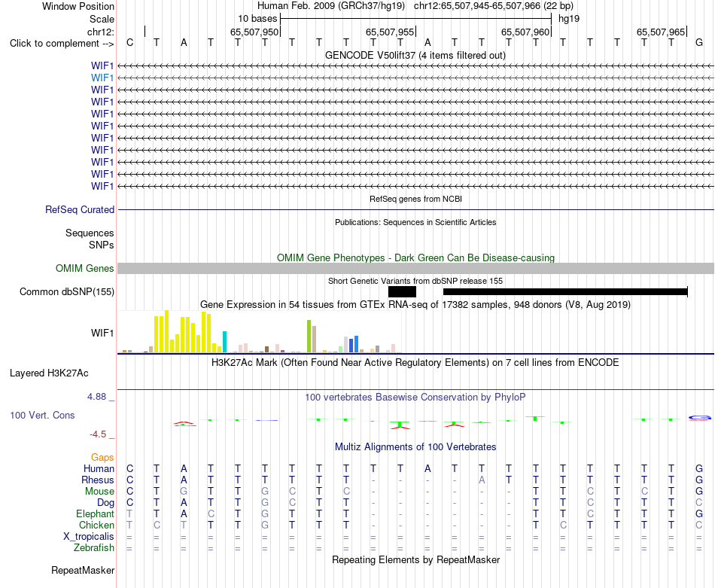Open the GENCODE V50lift37 track title

pos(415,56)
